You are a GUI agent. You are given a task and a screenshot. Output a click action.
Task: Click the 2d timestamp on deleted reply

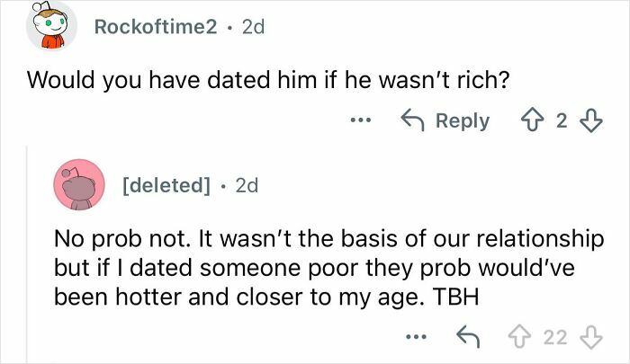coord(245,186)
